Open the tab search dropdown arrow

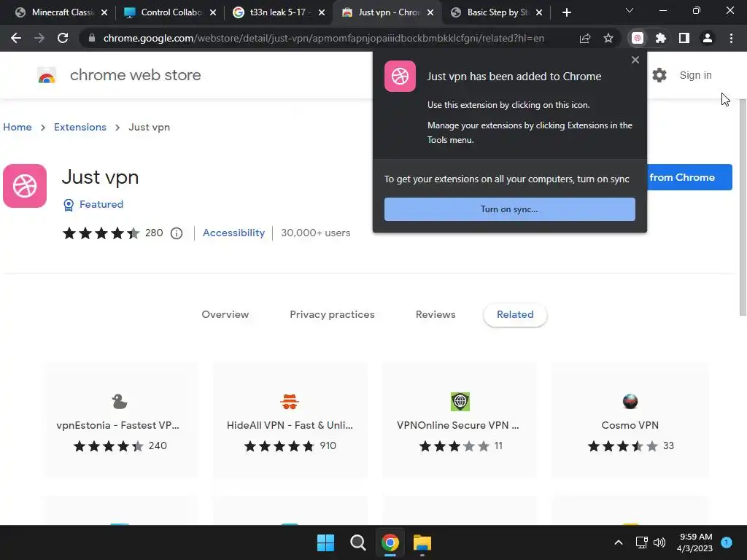(x=630, y=10)
